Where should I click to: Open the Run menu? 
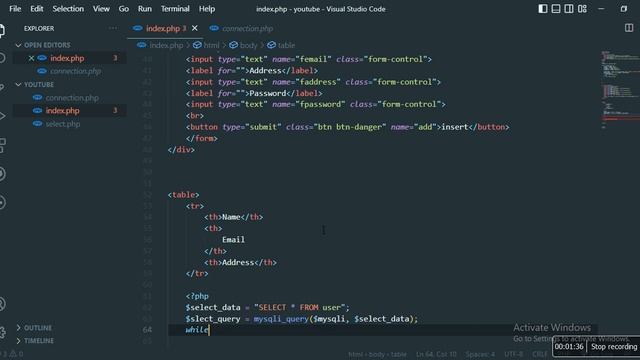coord(144,9)
